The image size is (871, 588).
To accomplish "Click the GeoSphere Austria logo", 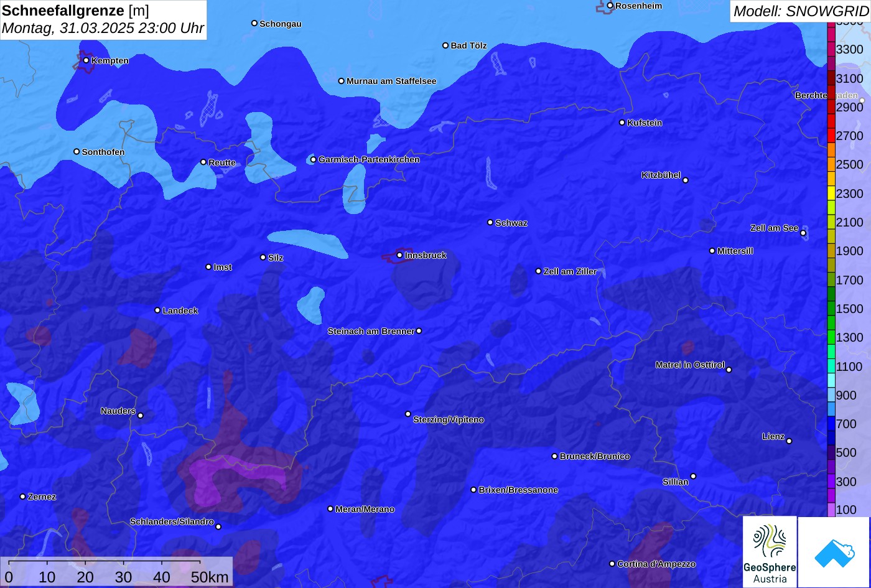I will [x=770, y=552].
